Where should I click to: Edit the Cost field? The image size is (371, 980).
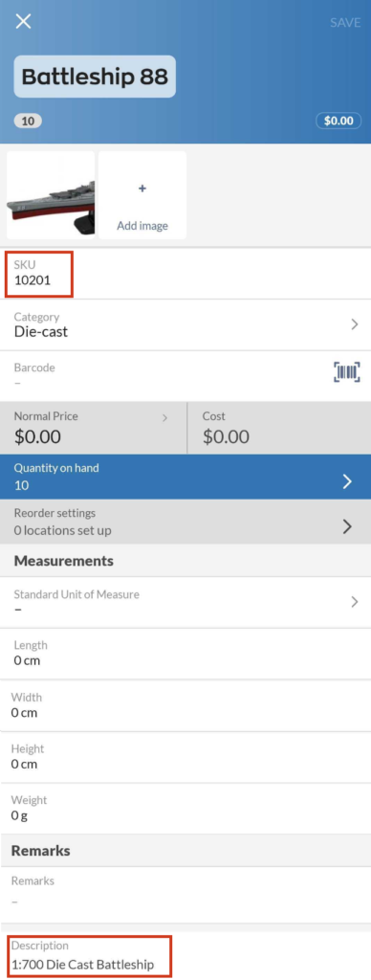click(x=279, y=428)
